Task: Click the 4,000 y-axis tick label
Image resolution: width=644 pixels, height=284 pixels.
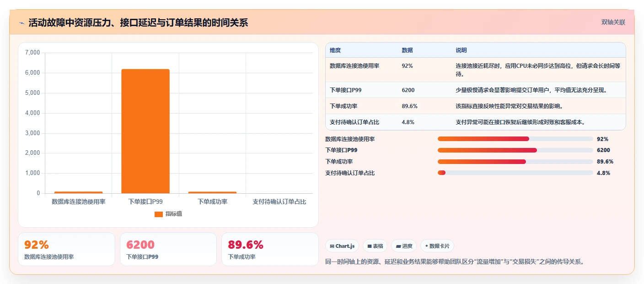Action: [32, 113]
